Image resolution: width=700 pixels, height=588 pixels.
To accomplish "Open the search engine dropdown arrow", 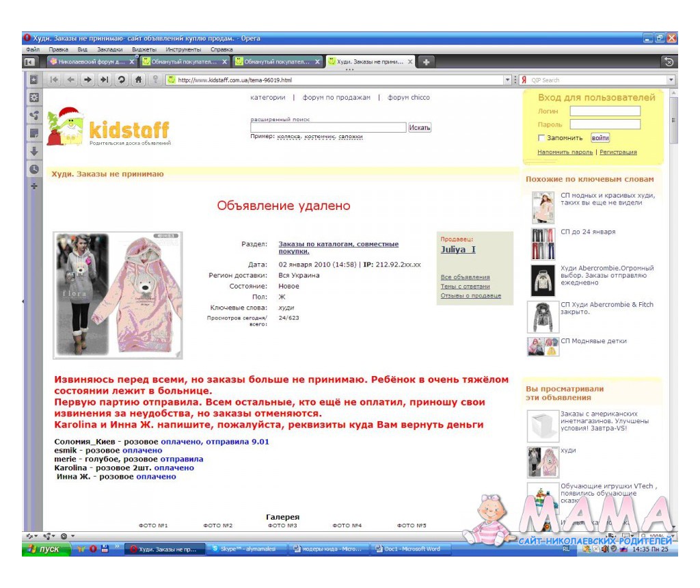I will point(671,80).
